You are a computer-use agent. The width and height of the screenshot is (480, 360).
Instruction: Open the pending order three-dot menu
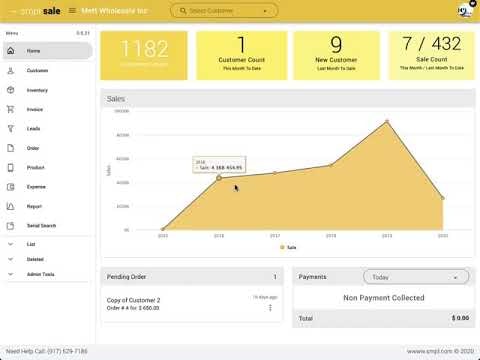click(270, 308)
